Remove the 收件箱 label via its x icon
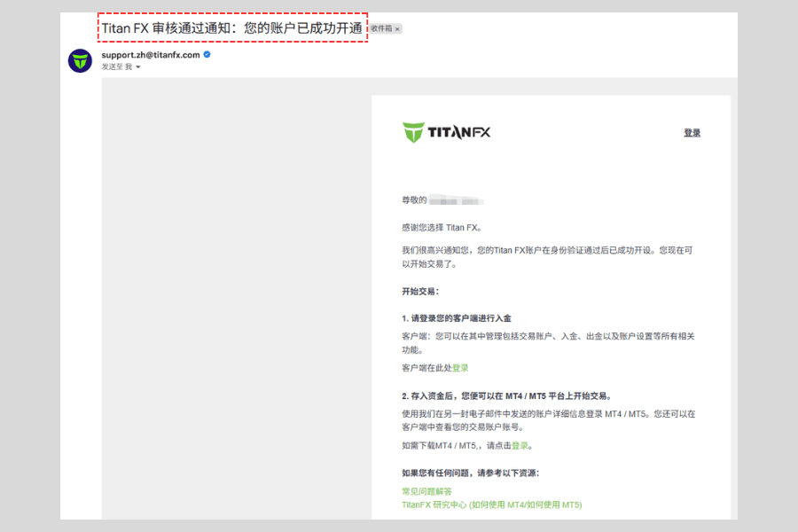Image resolution: width=798 pixels, height=532 pixels. (397, 28)
